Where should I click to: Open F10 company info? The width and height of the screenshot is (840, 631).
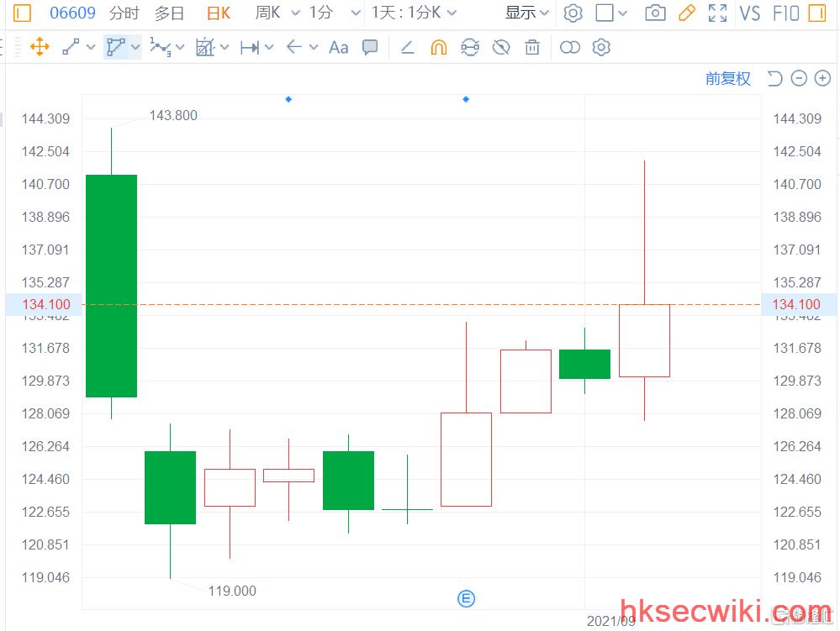tap(786, 13)
